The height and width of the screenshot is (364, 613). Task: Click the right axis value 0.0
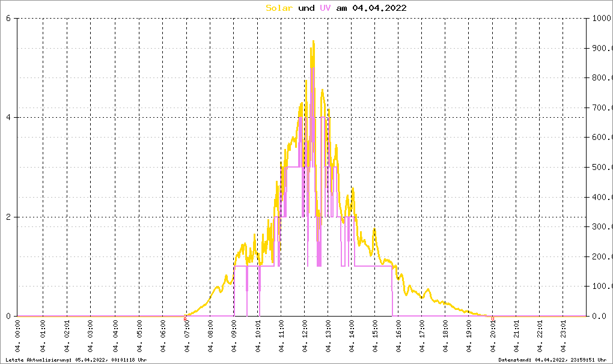pos(601,316)
